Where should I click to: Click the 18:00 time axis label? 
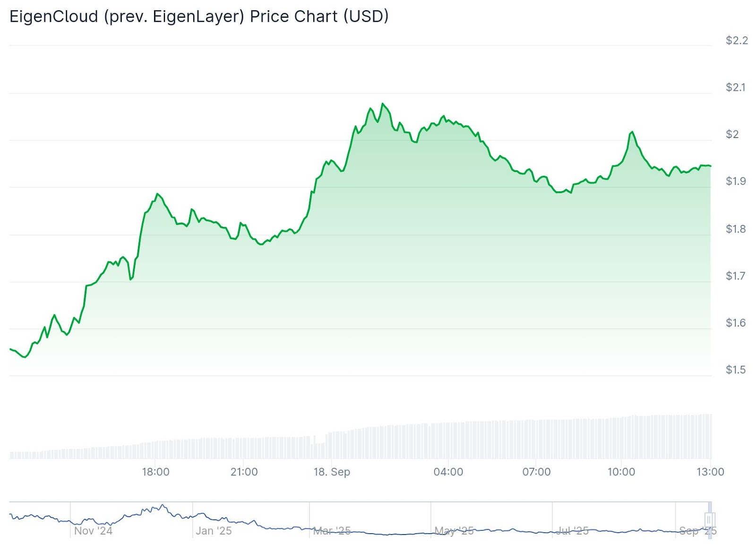tap(155, 472)
